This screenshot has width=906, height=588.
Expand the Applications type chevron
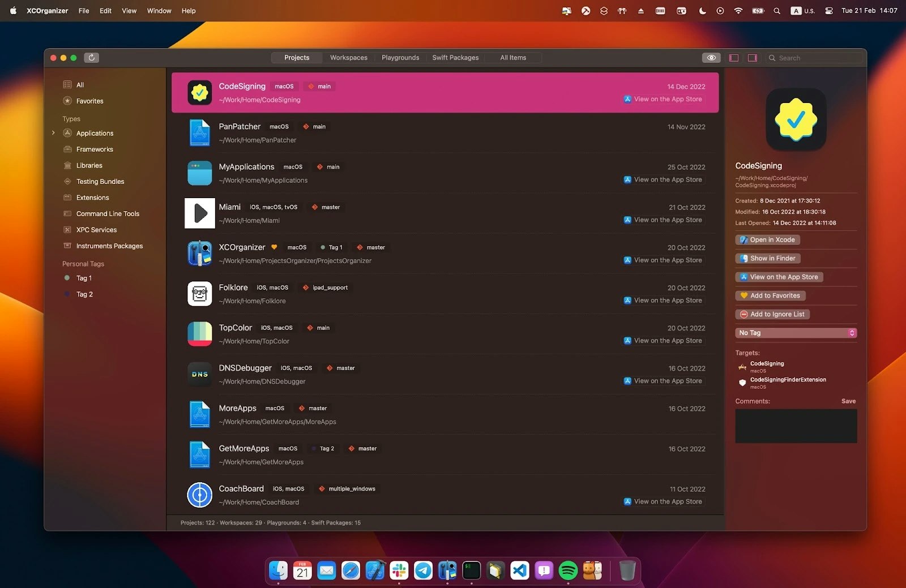click(x=53, y=133)
